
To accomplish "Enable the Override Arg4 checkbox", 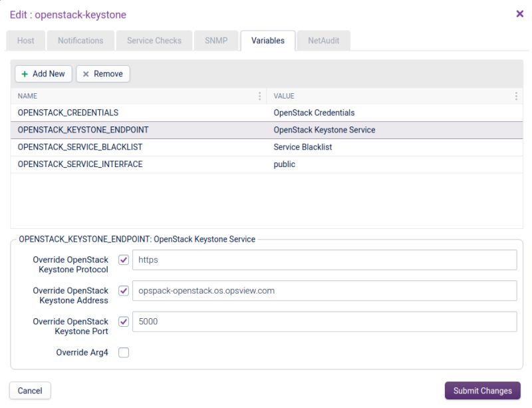I will pyautogui.click(x=124, y=353).
